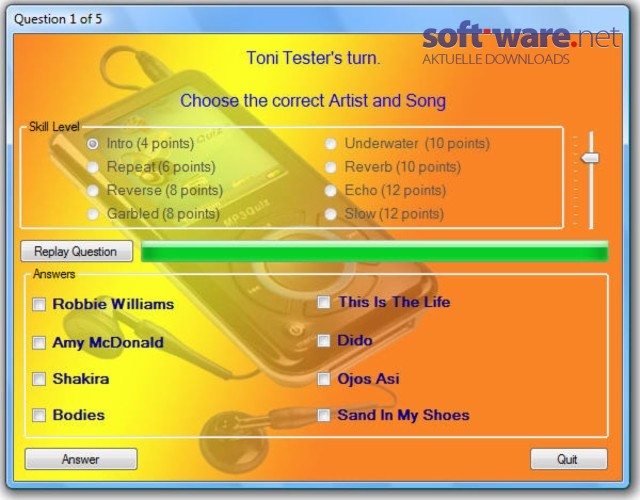
Task: Select Underwater (10 points) skill level
Action: pyautogui.click(x=331, y=144)
